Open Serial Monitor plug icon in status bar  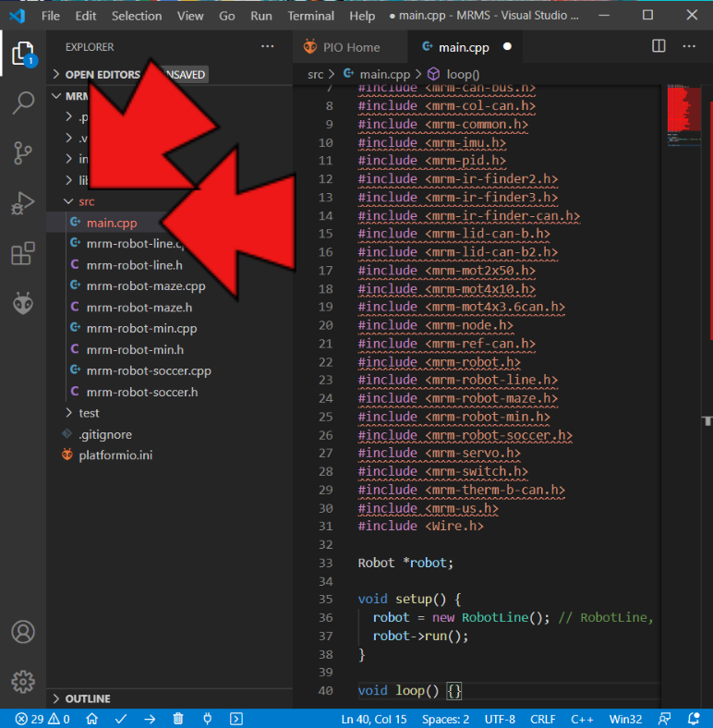click(x=207, y=719)
